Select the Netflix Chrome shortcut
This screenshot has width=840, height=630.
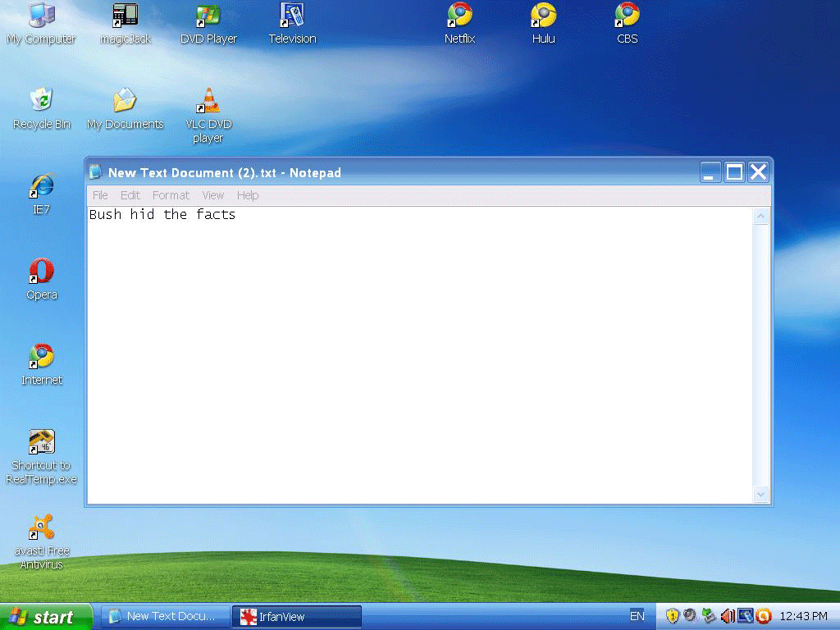(x=459, y=24)
